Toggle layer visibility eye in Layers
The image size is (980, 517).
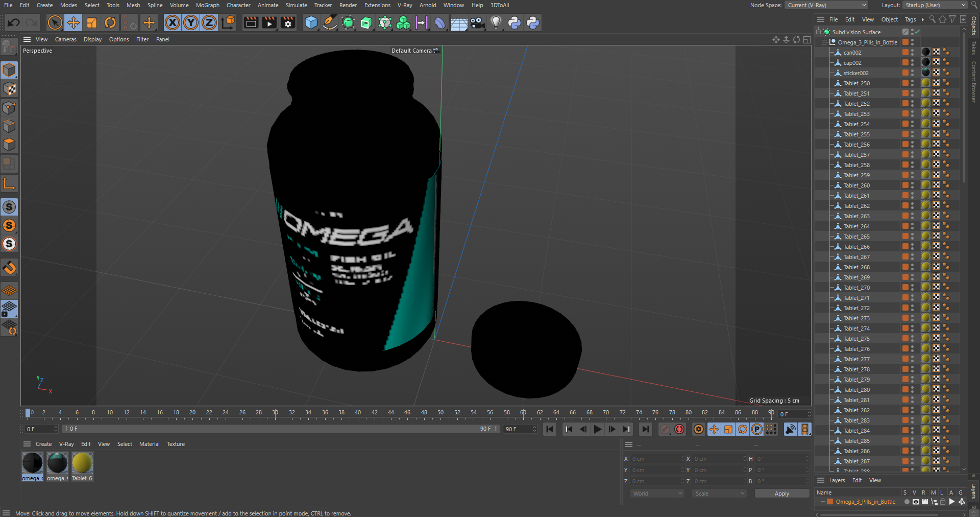point(916,502)
